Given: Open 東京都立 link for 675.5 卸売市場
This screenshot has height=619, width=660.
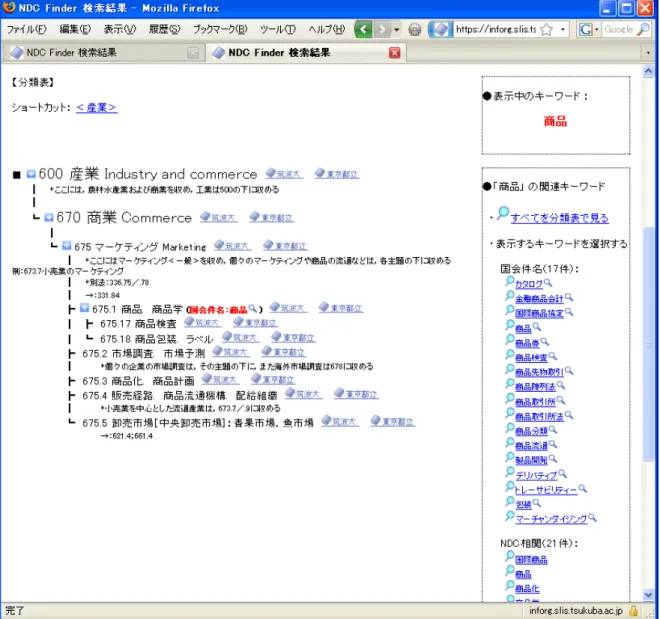Looking at the screenshot, I should tap(393, 421).
